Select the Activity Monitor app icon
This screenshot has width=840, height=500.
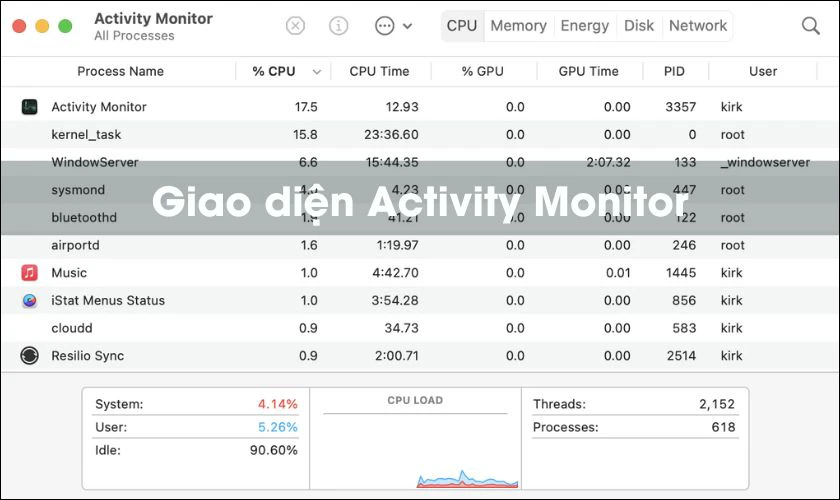pos(29,107)
